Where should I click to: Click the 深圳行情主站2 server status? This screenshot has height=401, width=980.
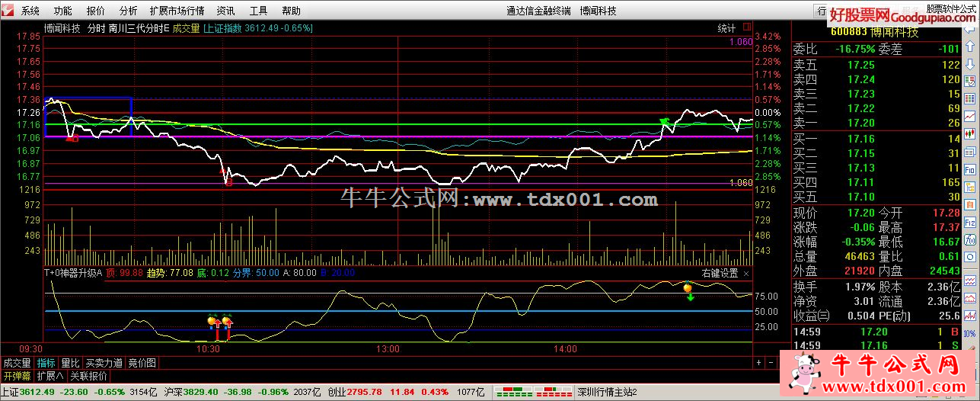click(608, 392)
